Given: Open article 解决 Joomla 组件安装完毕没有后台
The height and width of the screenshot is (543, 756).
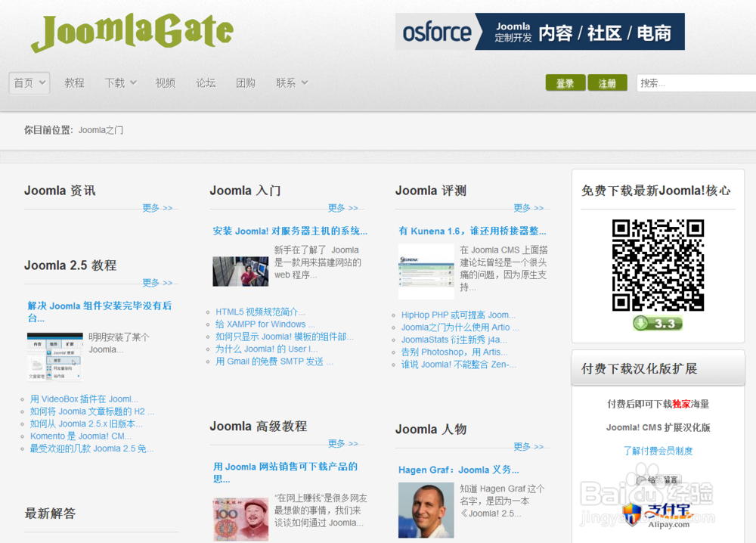Looking at the screenshot, I should pos(99,312).
